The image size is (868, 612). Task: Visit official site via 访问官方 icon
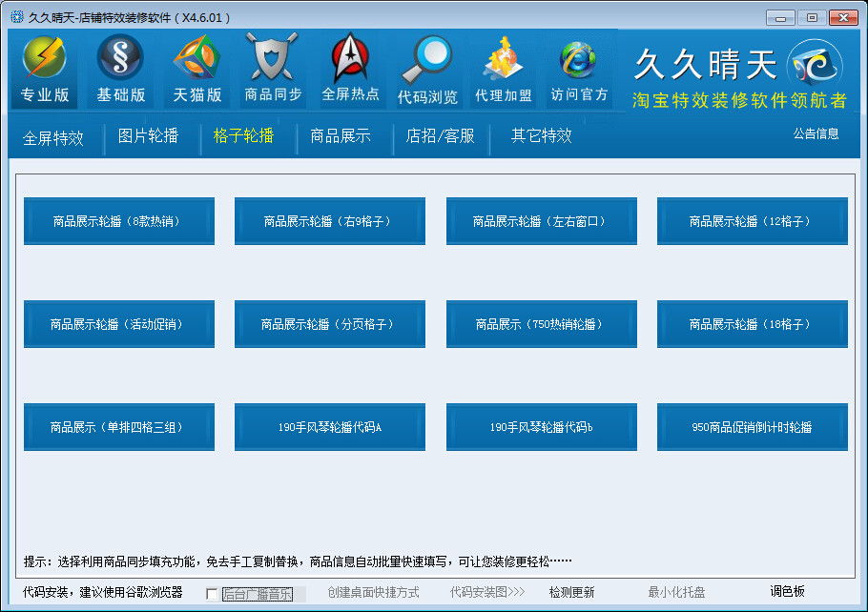[x=579, y=61]
